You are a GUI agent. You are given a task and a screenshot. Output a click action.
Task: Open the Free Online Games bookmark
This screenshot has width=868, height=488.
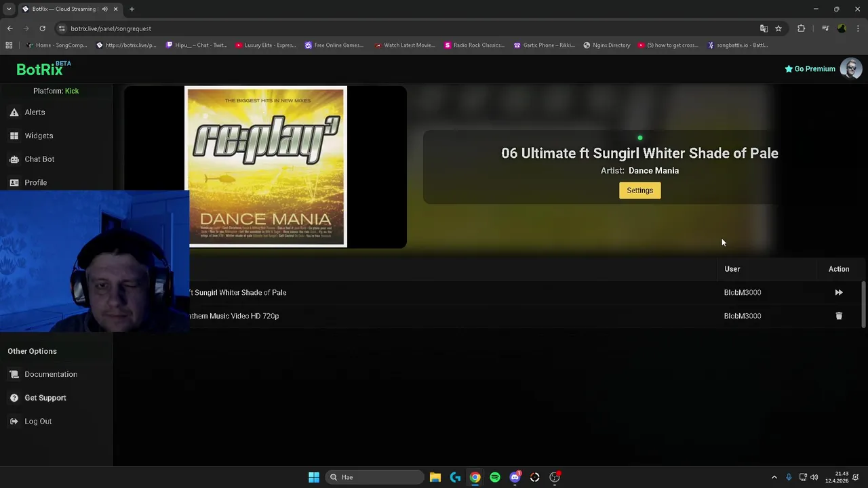(334, 45)
